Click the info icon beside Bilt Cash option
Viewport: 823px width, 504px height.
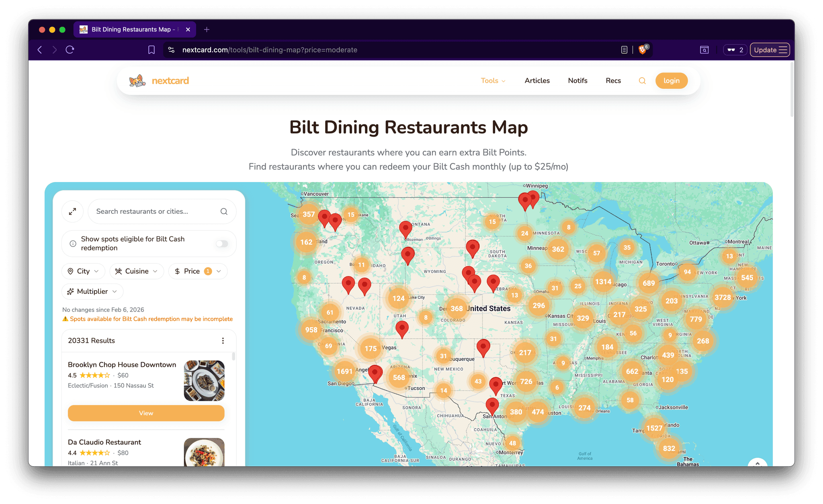point(73,244)
